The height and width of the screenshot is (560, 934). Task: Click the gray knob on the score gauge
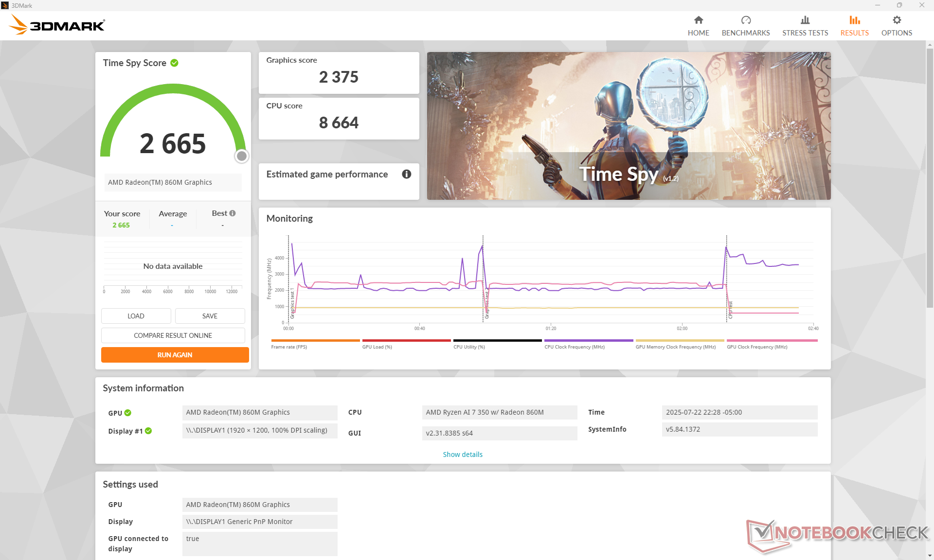(241, 156)
